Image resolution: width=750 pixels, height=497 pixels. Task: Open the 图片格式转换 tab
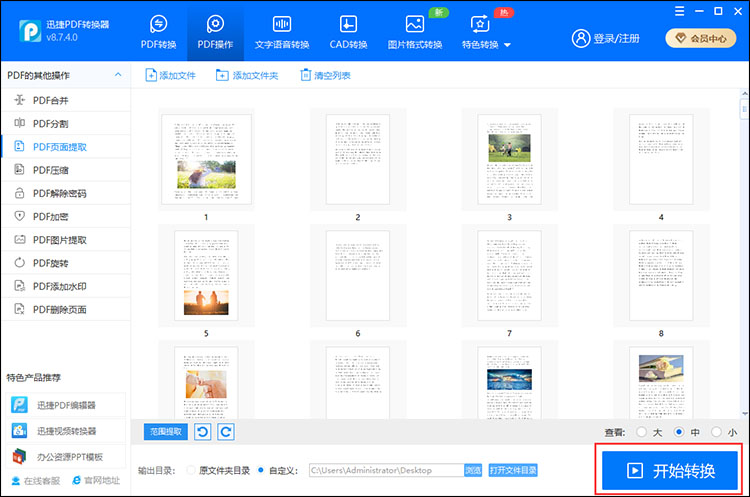[x=415, y=32]
